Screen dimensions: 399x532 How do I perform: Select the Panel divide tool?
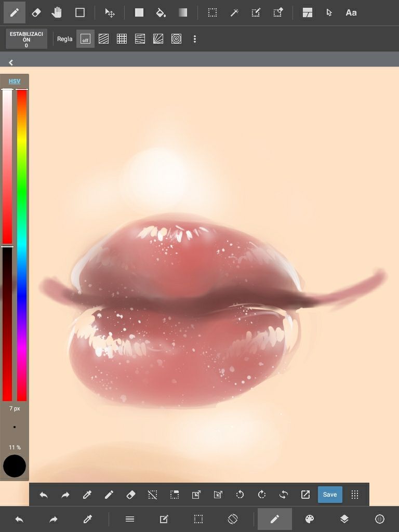click(x=308, y=12)
